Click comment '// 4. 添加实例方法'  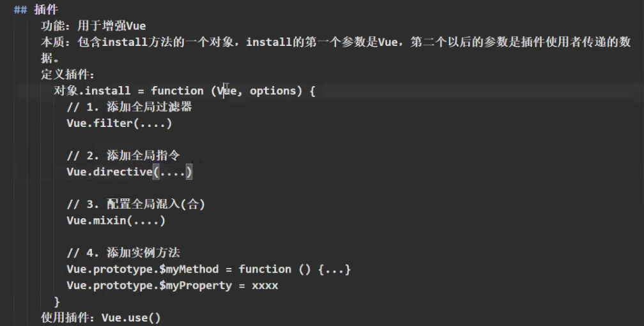[x=123, y=253]
